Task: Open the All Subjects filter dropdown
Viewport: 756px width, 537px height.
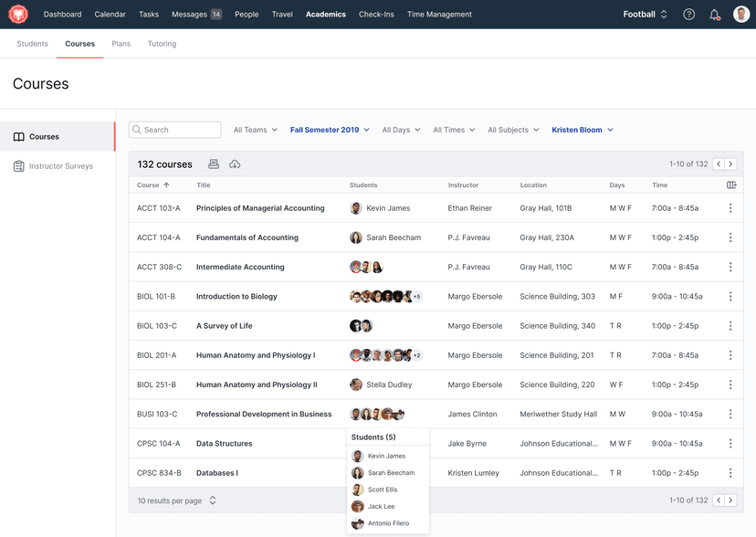Action: tap(512, 129)
